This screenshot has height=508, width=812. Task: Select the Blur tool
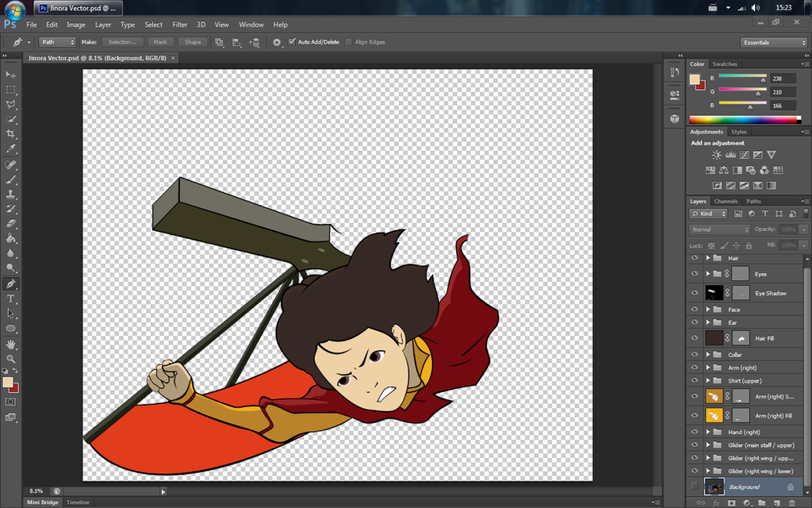(10, 253)
